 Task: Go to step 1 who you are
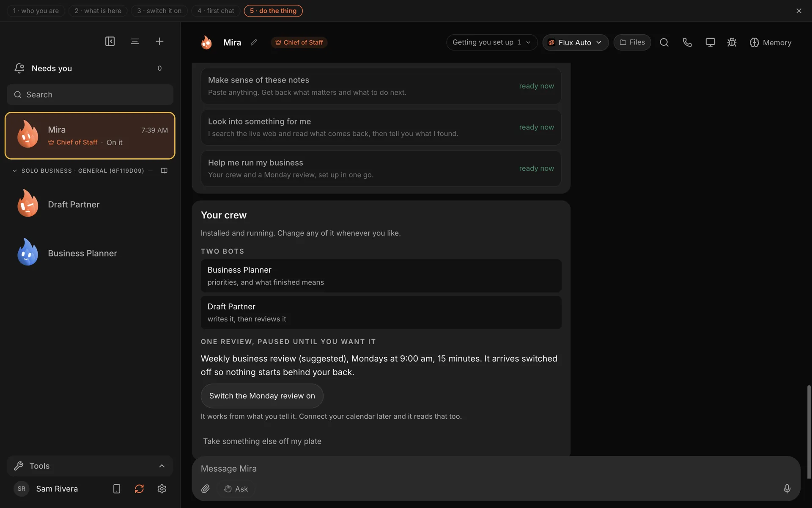coord(36,11)
